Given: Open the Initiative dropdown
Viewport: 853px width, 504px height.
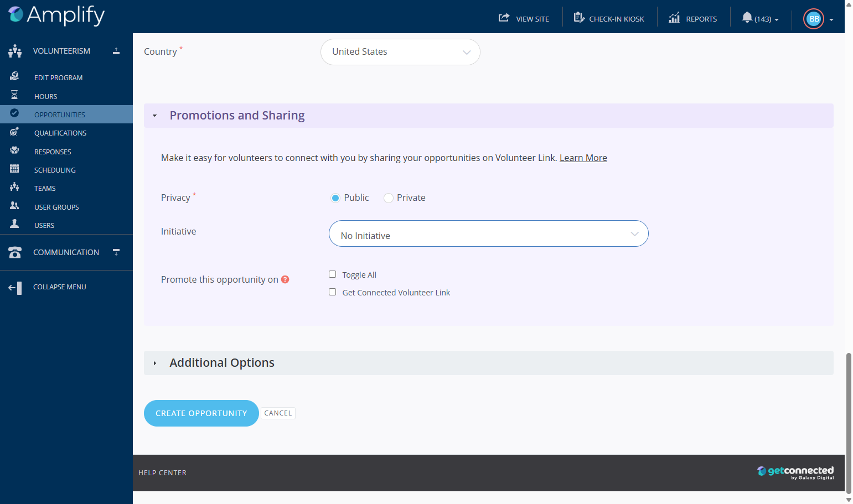Looking at the screenshot, I should click(x=489, y=233).
